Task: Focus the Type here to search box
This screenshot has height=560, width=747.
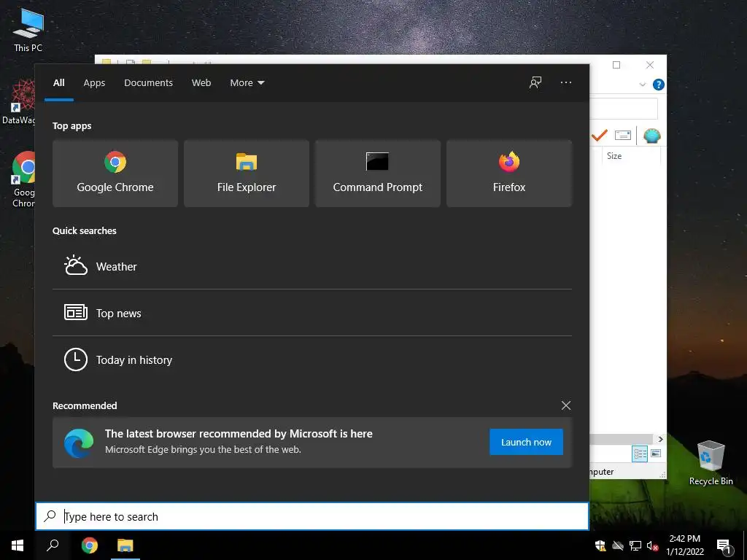Action: click(x=312, y=516)
